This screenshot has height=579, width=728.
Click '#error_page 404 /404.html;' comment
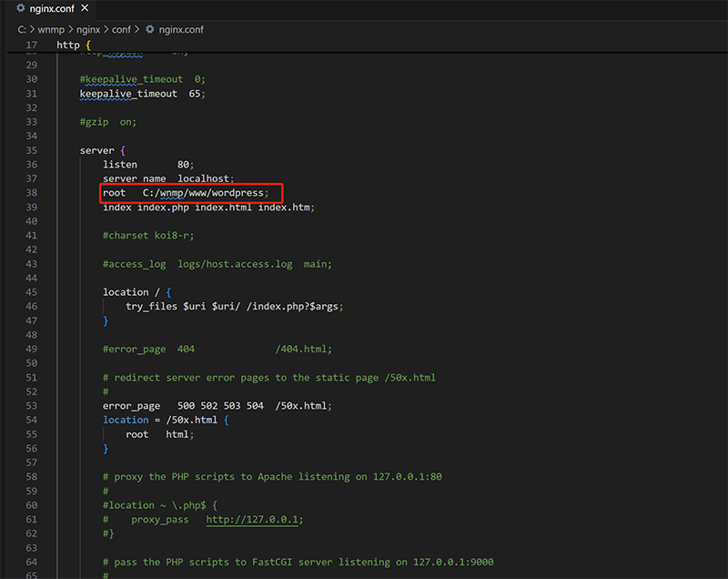coord(217,350)
